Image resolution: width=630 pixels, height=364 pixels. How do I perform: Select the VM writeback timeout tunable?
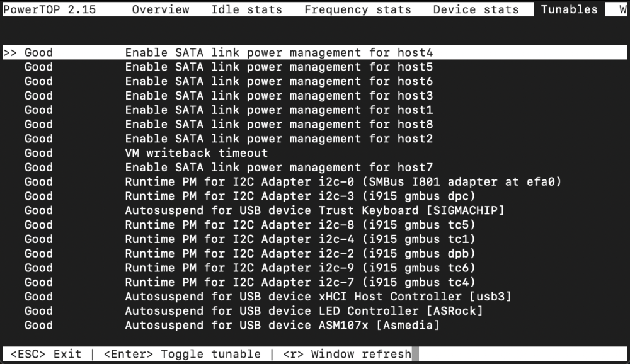[x=314, y=152]
